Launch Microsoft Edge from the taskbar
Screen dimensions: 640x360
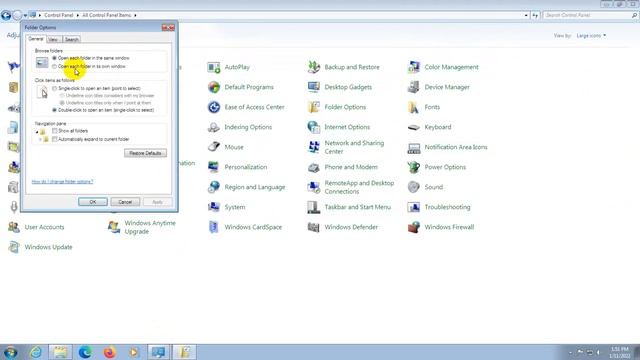click(x=85, y=352)
